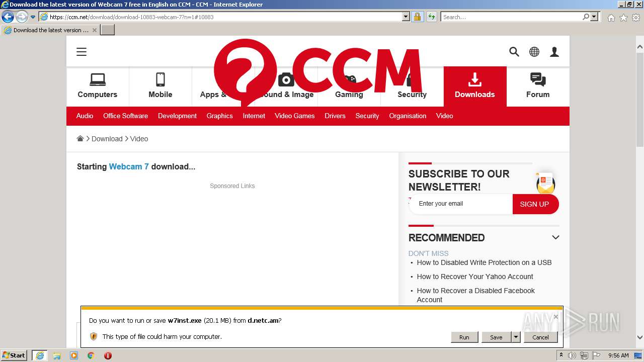
Task: Open the globe language selector icon
Action: click(534, 52)
